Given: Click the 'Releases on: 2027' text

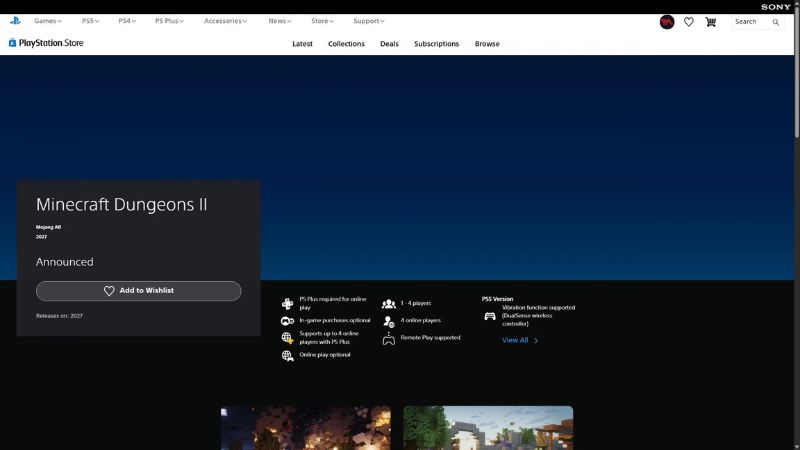Looking at the screenshot, I should [x=59, y=316].
